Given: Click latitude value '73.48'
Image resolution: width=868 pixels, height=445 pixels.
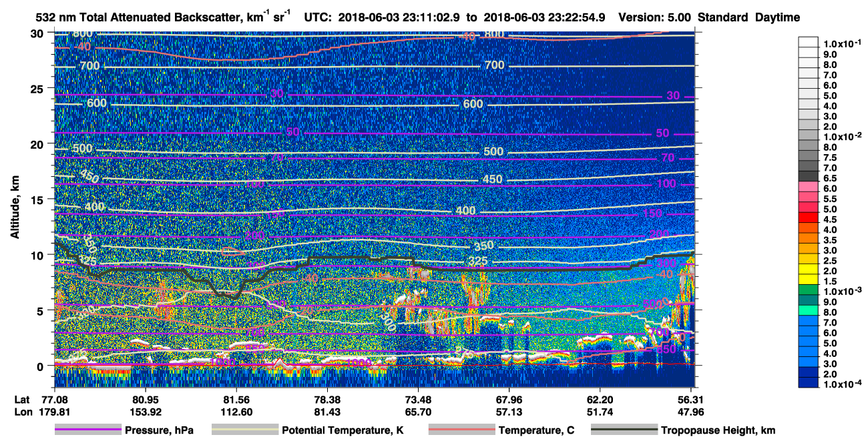Looking at the screenshot, I should pyautogui.click(x=418, y=399).
